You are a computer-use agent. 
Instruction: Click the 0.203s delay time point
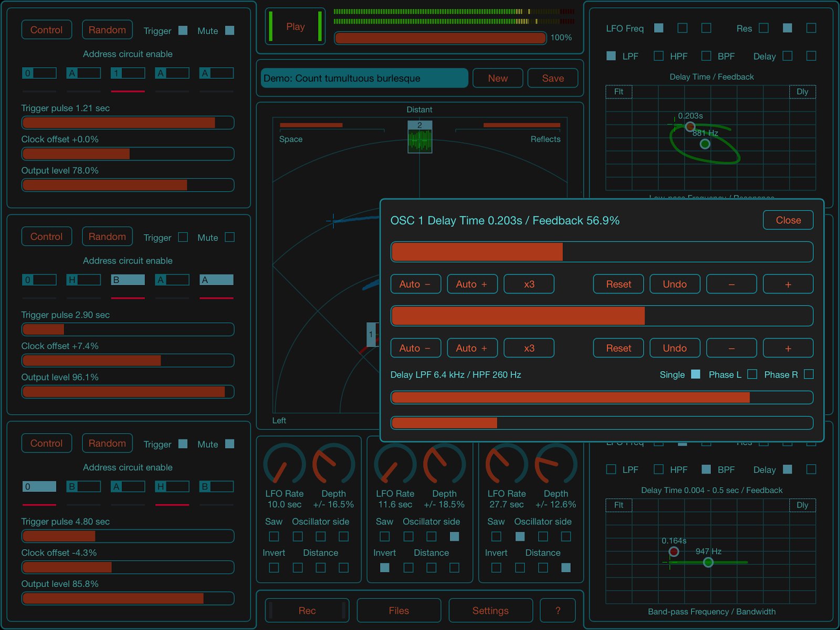click(690, 127)
